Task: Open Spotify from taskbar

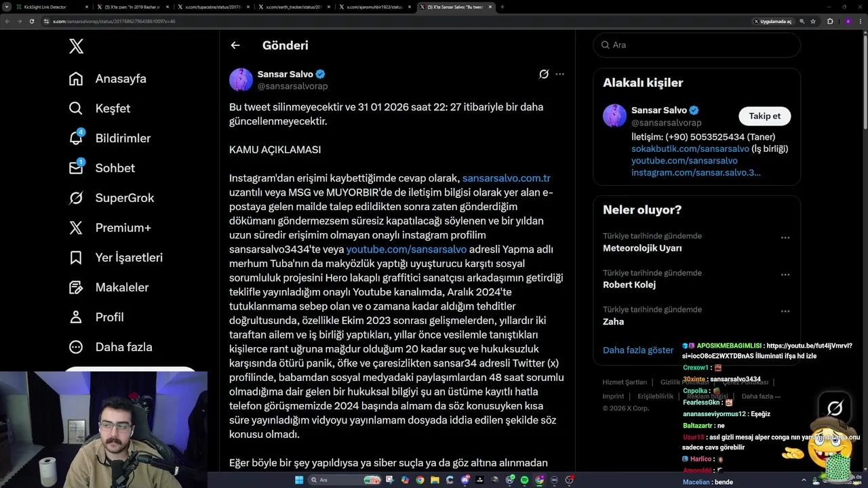Action: click(524, 480)
